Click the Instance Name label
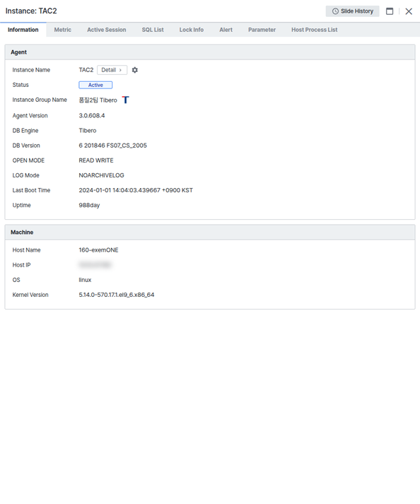The width and height of the screenshot is (420, 504). pyautogui.click(x=31, y=70)
